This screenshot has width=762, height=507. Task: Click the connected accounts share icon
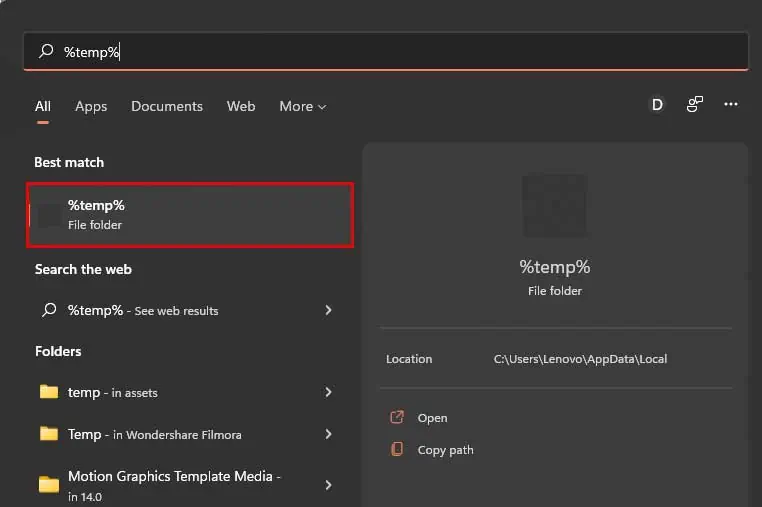click(694, 105)
